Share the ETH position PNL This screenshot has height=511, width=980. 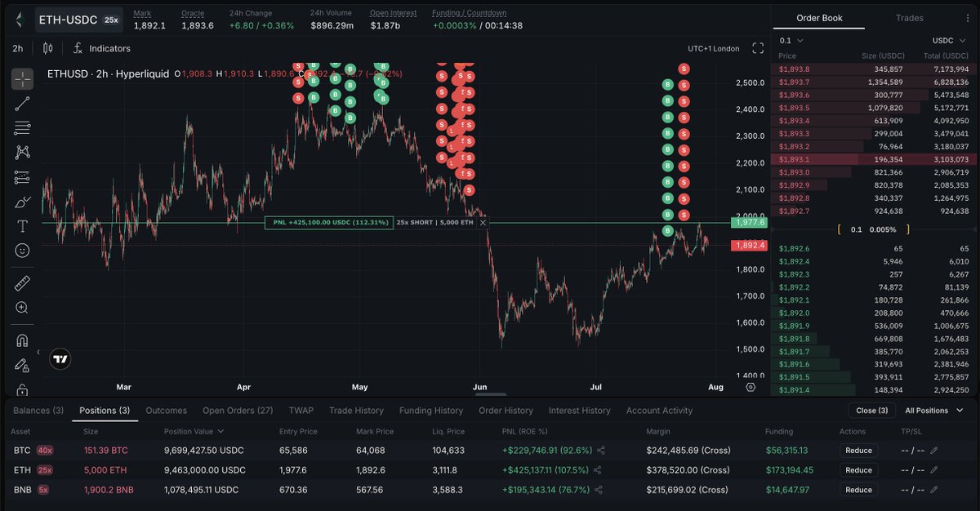[x=597, y=470]
